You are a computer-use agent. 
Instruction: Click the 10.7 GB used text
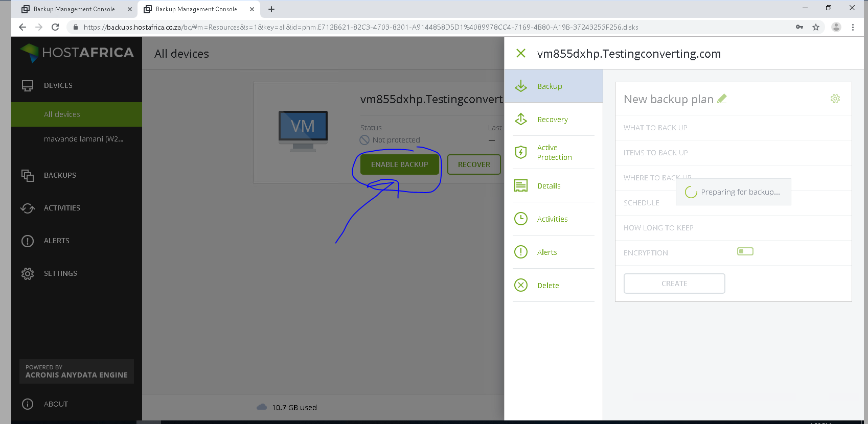(x=294, y=407)
